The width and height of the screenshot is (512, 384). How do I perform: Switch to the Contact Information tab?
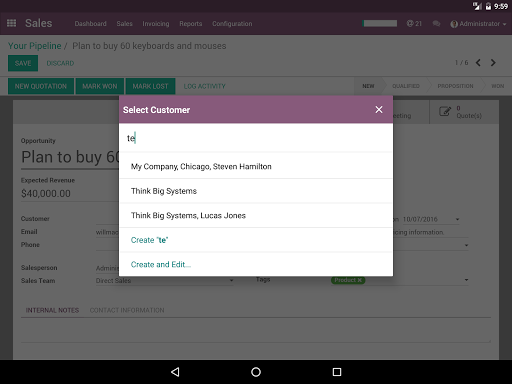click(x=127, y=310)
